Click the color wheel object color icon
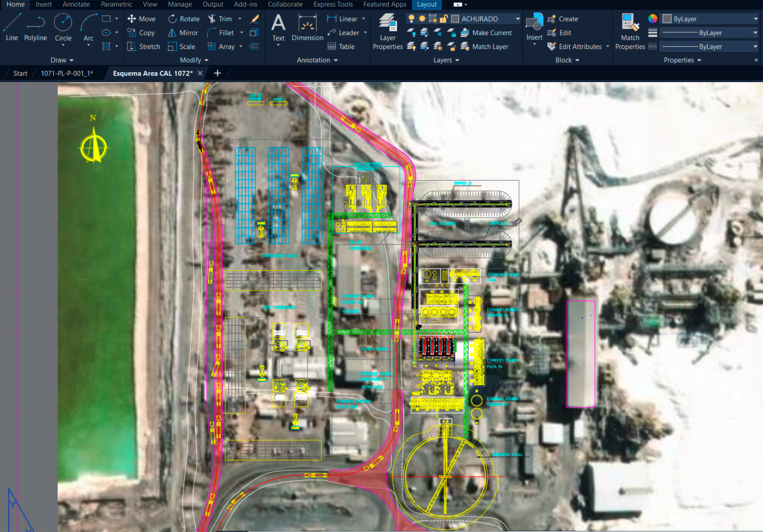Screen dimensions: 763x532 point(652,19)
